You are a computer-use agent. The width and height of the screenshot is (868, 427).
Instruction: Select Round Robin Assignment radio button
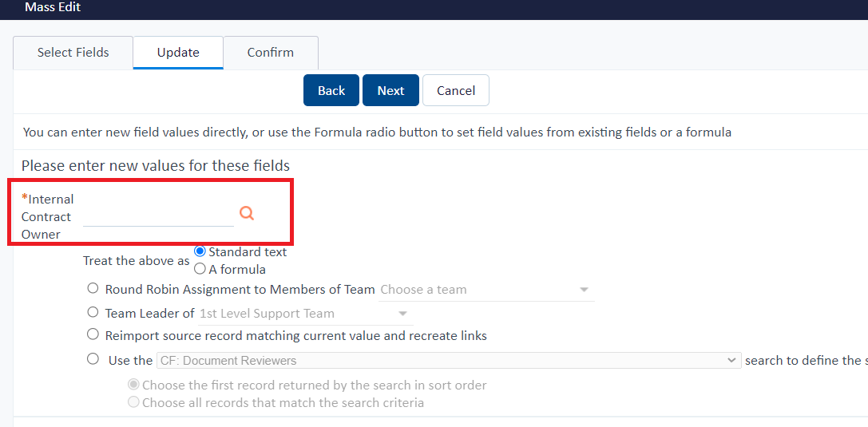[x=93, y=288]
